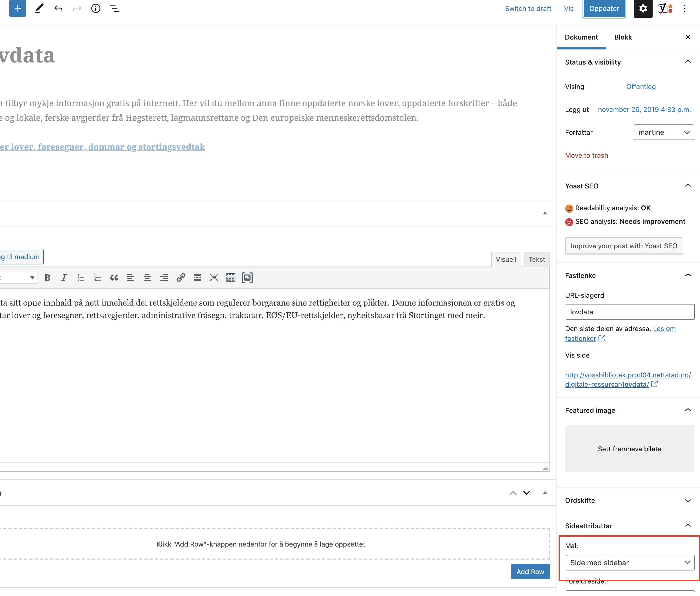Click the Oppdater button
Image resolution: width=700 pixels, height=596 pixels.
pos(604,8)
